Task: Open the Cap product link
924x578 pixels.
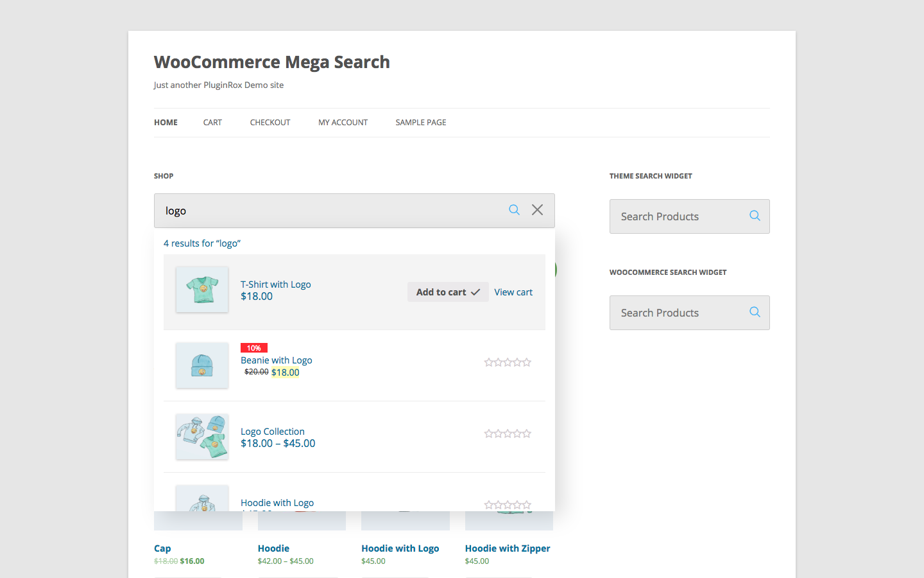Action: click(162, 548)
